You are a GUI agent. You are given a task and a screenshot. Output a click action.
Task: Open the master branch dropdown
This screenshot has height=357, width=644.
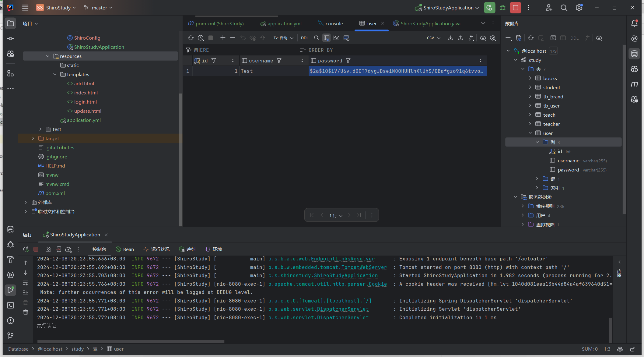[98, 8]
